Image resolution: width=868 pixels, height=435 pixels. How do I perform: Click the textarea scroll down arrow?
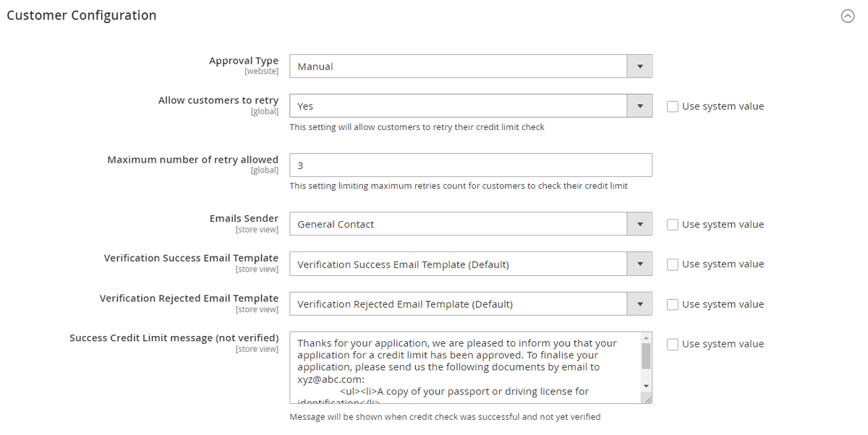pos(646,387)
